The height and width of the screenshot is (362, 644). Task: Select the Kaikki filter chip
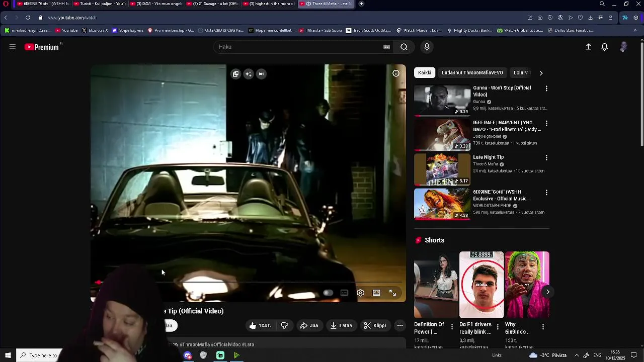(x=425, y=73)
